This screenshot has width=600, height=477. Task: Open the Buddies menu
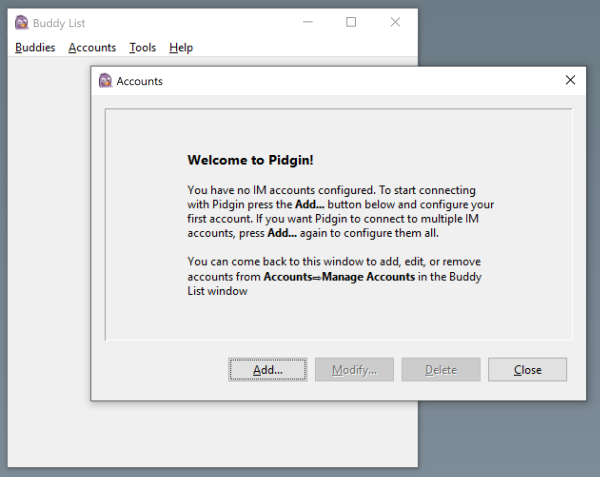[x=35, y=47]
